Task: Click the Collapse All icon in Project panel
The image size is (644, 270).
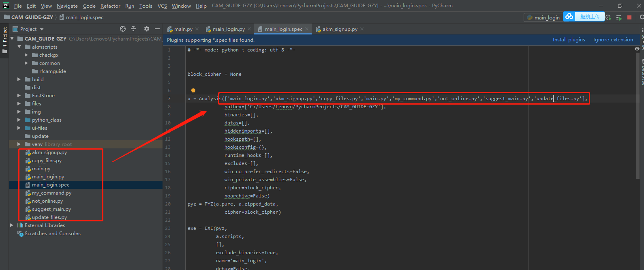Action: [x=133, y=29]
